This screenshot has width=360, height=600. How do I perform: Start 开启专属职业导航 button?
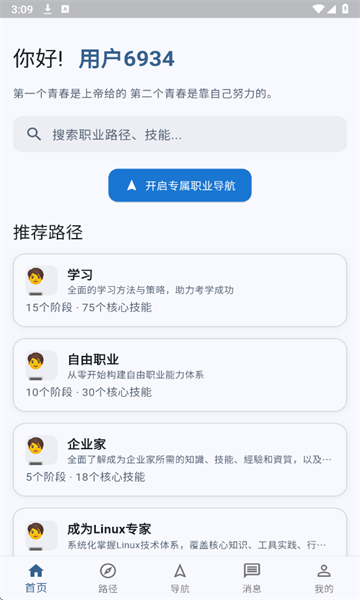click(180, 186)
